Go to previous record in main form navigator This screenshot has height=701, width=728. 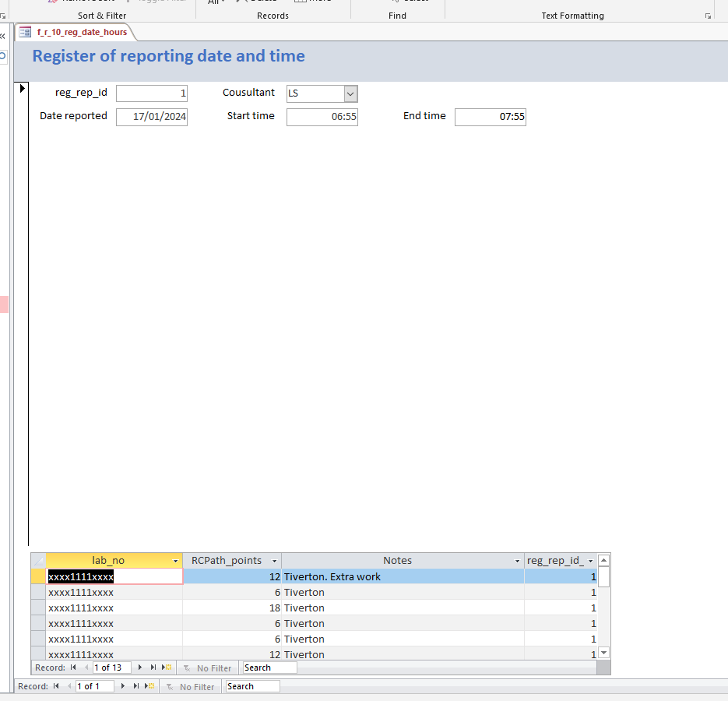coord(69,686)
